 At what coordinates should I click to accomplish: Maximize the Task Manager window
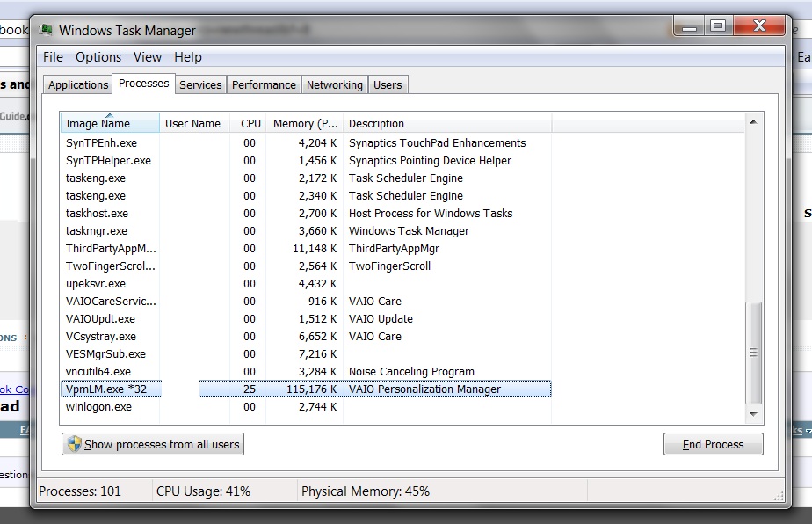coord(718,25)
